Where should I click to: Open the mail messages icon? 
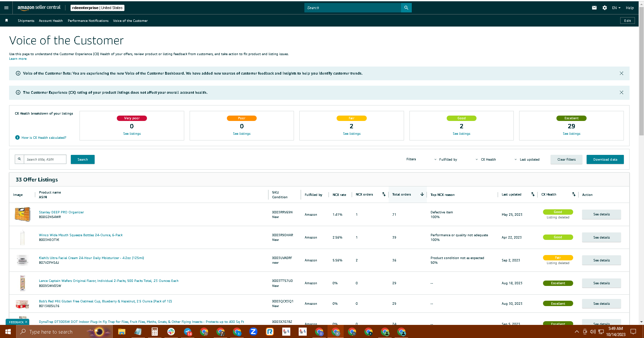pyautogui.click(x=594, y=8)
